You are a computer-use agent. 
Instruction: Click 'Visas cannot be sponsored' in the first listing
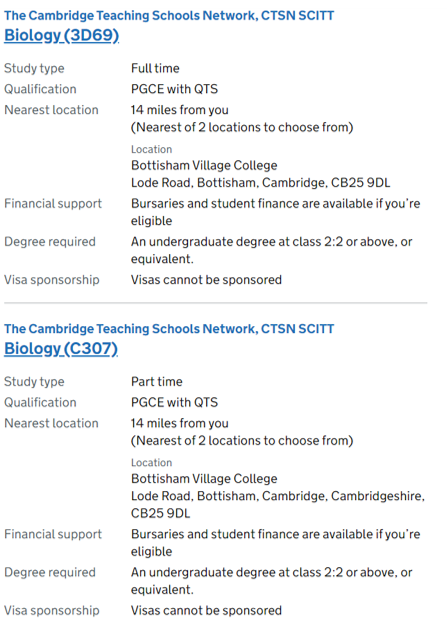(206, 280)
